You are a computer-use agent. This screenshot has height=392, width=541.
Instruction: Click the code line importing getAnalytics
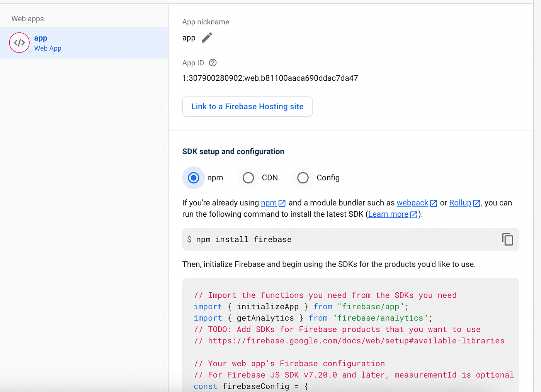pyautogui.click(x=313, y=318)
